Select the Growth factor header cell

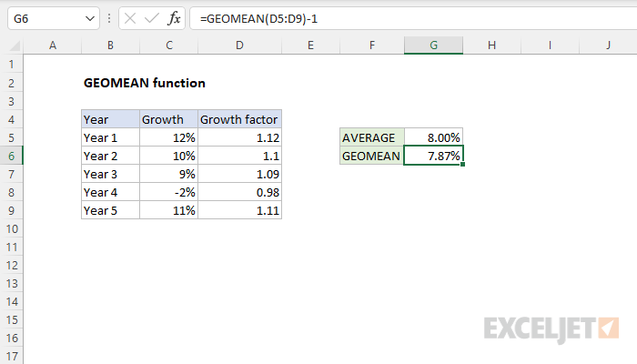(x=239, y=119)
